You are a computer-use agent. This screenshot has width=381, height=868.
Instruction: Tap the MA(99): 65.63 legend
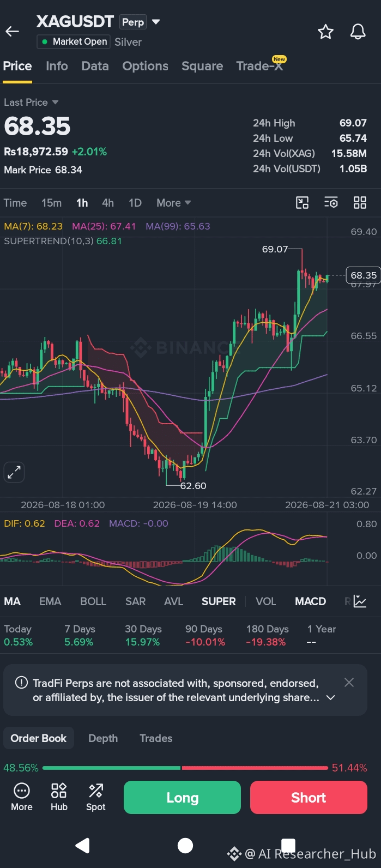(178, 226)
